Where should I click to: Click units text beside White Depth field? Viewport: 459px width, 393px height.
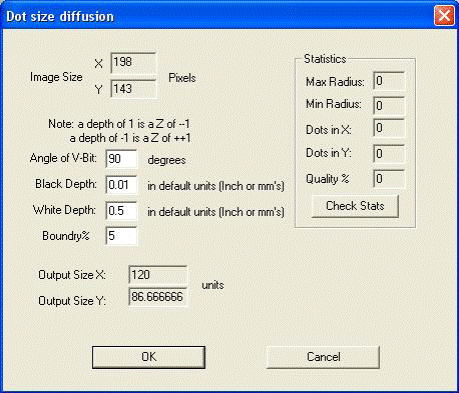coord(216,212)
